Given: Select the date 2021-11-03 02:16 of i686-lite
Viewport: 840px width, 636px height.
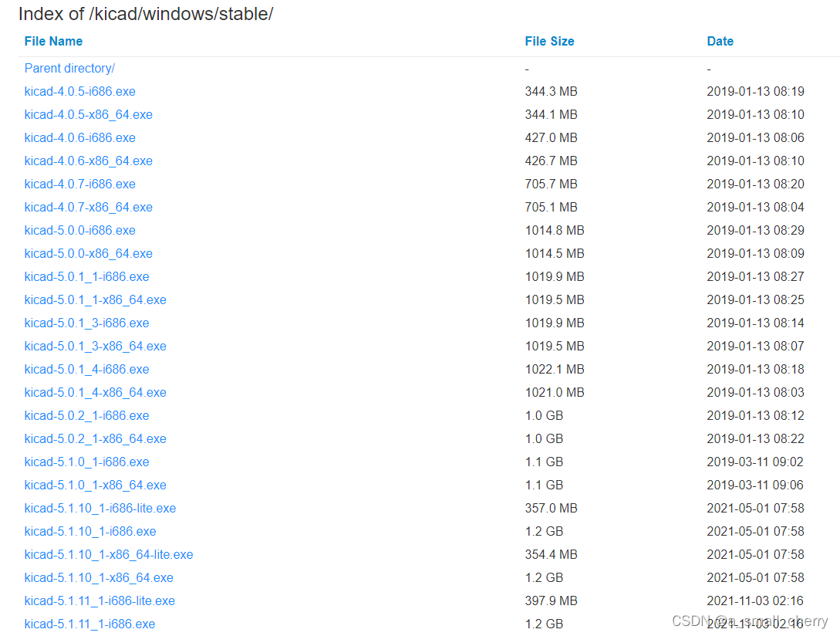Looking at the screenshot, I should point(755,600).
